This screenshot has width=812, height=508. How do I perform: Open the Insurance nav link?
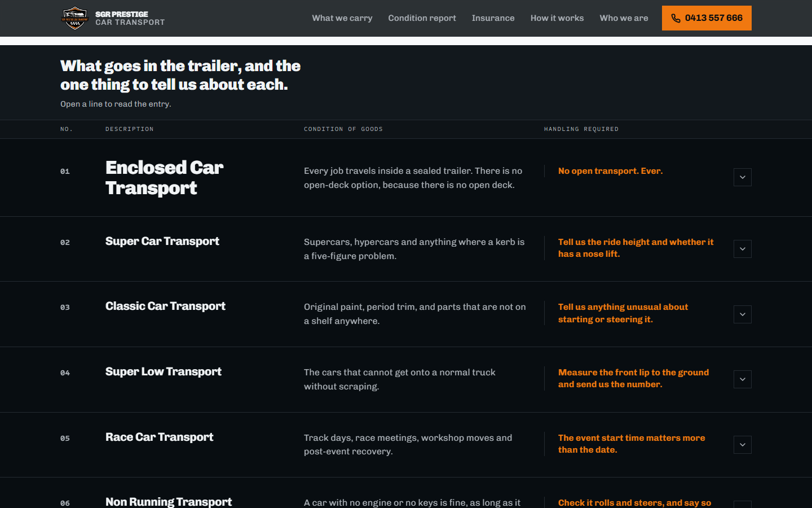click(493, 18)
